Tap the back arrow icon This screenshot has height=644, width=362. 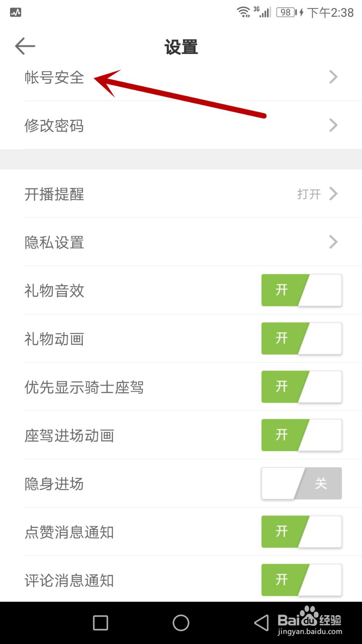coord(25,46)
